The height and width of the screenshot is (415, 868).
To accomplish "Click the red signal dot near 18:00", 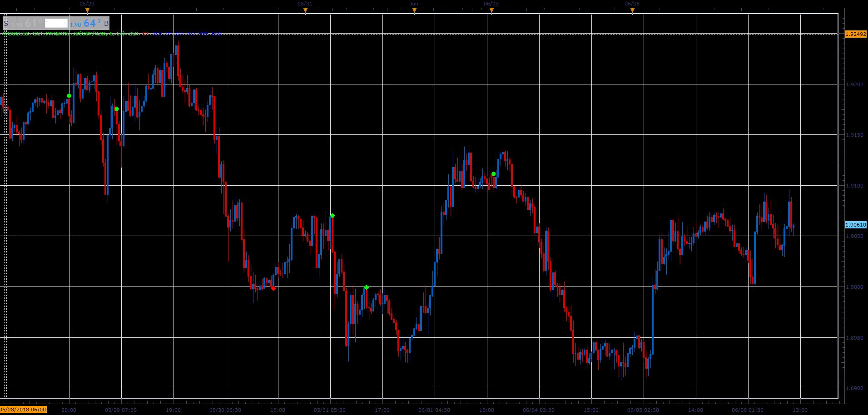I will [273, 288].
